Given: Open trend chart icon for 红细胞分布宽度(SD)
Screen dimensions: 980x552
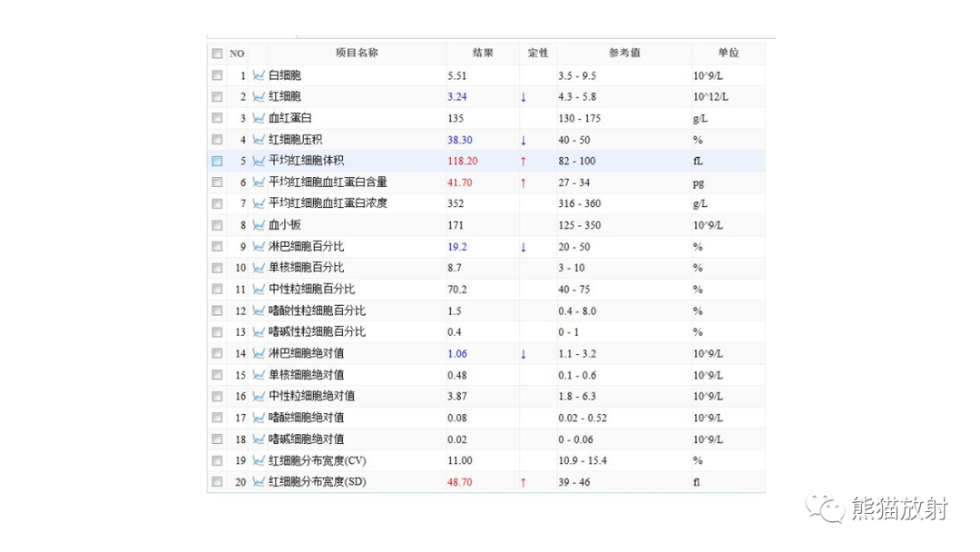Looking at the screenshot, I should (258, 481).
